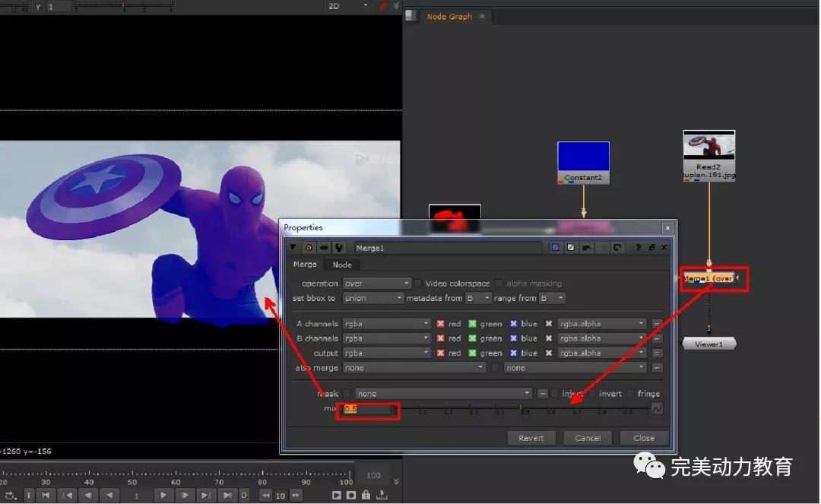Click the center node icon in Merge1 header

tap(309, 248)
